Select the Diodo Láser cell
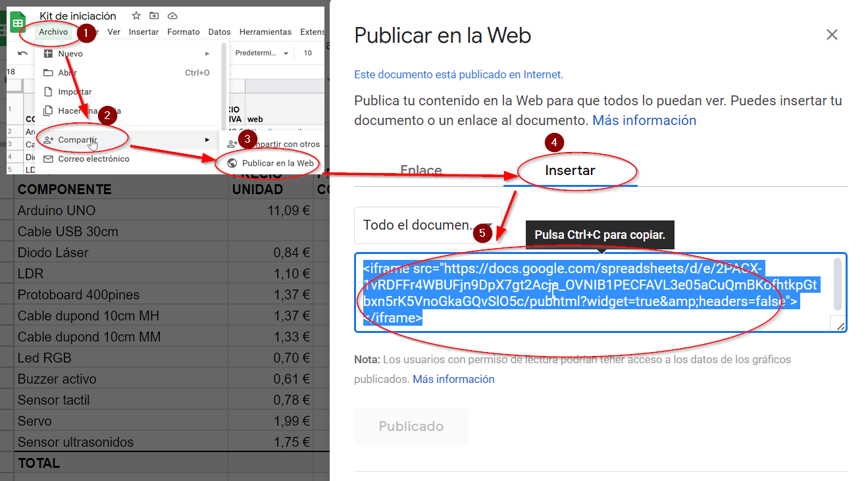 tap(122, 253)
